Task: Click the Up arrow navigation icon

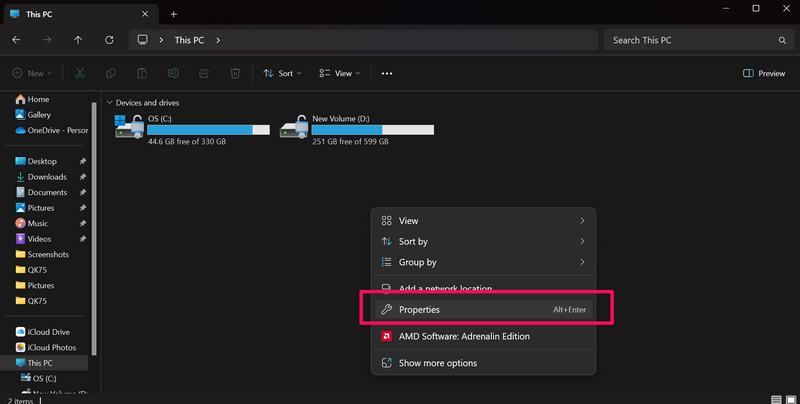Action: [78, 40]
